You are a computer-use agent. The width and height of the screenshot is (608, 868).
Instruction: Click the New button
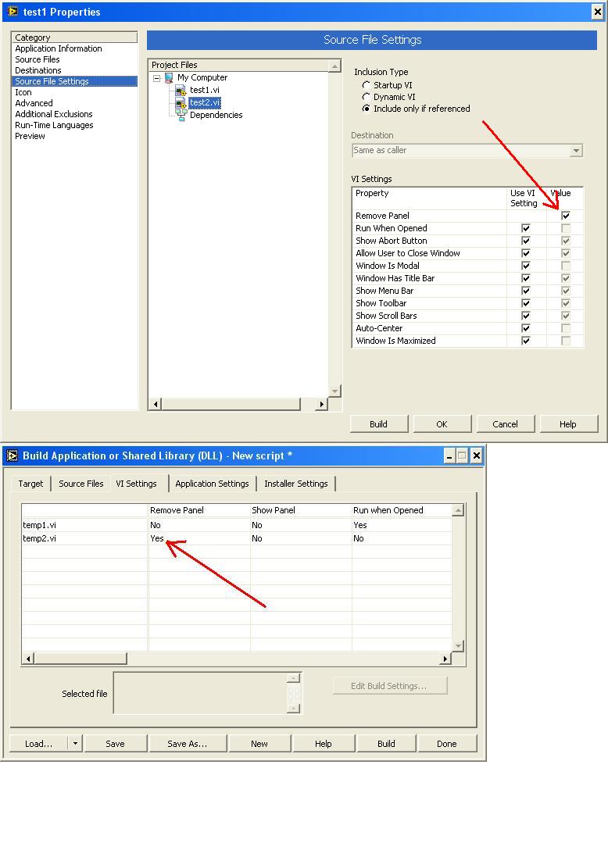click(259, 744)
